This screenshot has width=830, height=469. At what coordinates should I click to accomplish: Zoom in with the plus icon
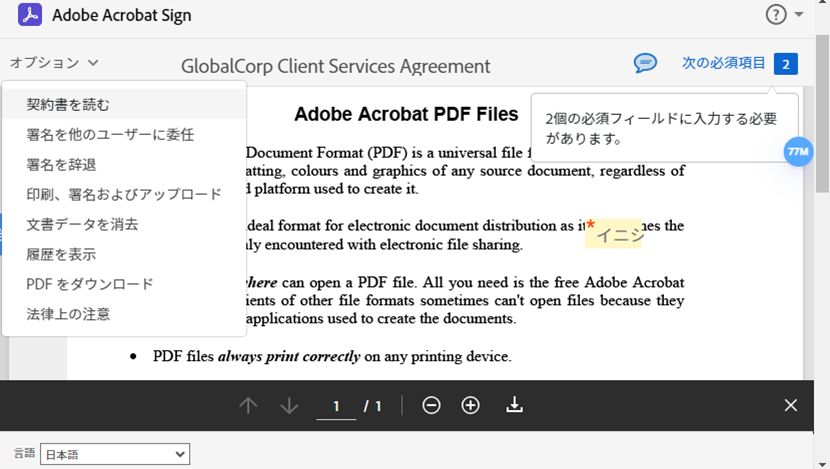(470, 405)
